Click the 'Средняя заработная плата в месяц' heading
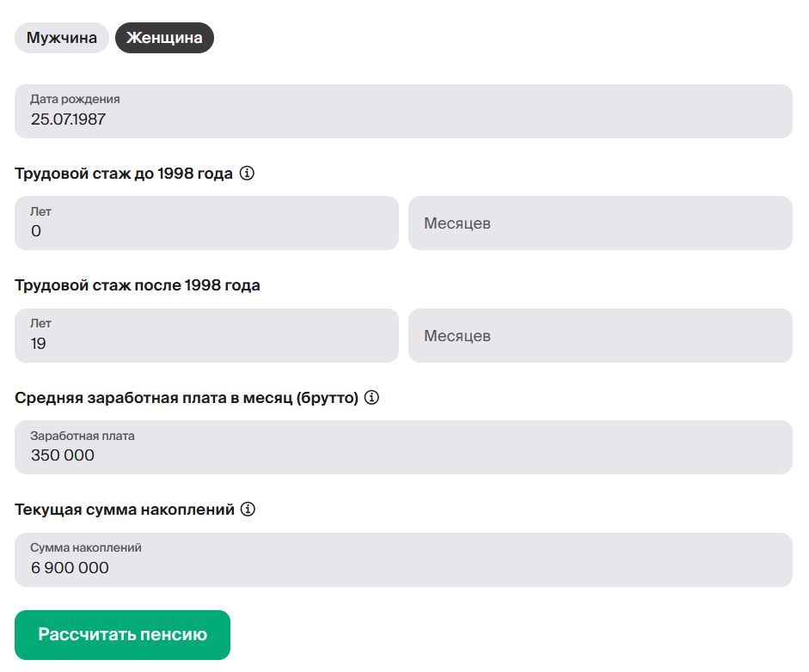The image size is (809, 672). click(186, 398)
